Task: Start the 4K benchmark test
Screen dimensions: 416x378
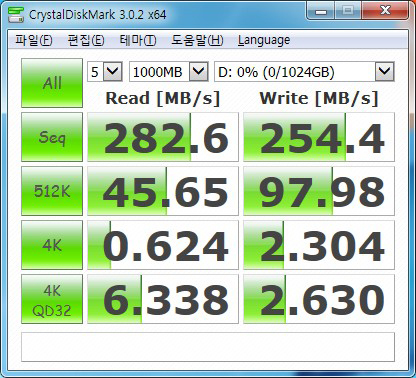Action: tap(52, 245)
